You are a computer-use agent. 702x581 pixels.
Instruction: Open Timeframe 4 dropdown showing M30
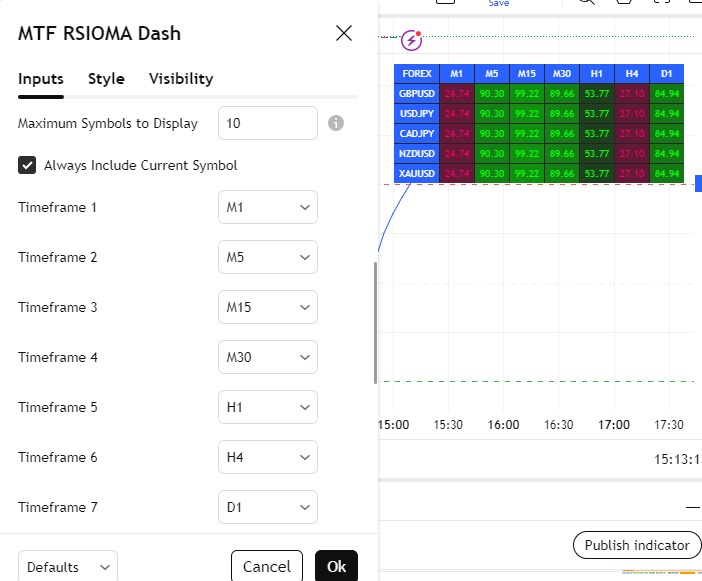point(267,357)
